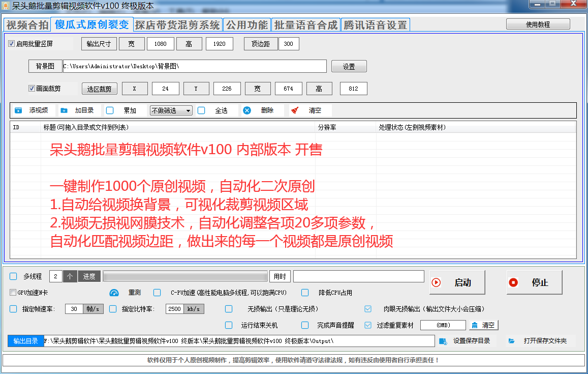Click the 加目录 folder icon
Viewport: 588px width, 374px height.
coord(64,110)
